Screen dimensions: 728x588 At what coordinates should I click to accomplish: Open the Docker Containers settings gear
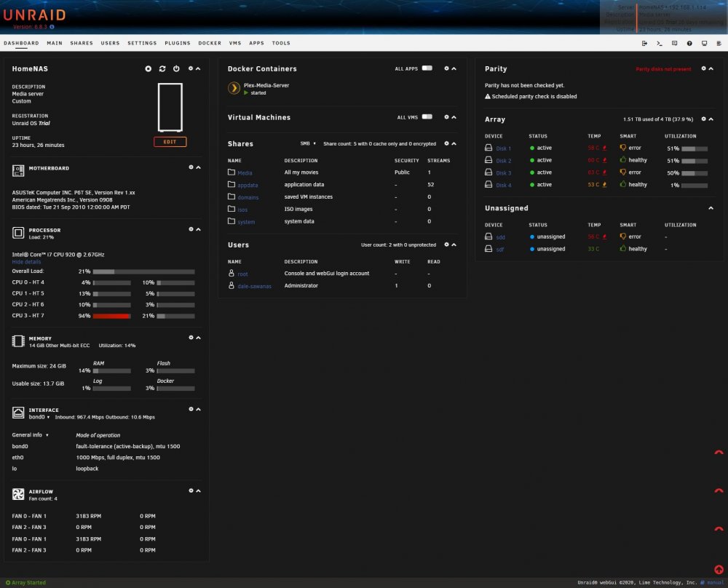[x=447, y=68]
